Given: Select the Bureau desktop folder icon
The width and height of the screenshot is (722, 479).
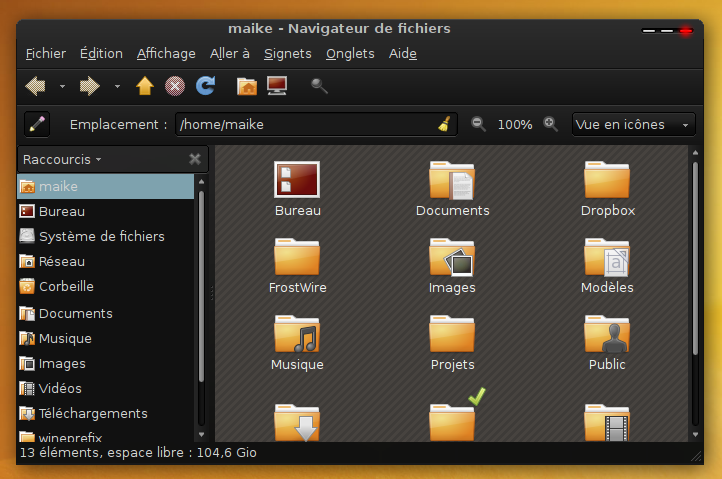Looking at the screenshot, I should pyautogui.click(x=297, y=180).
